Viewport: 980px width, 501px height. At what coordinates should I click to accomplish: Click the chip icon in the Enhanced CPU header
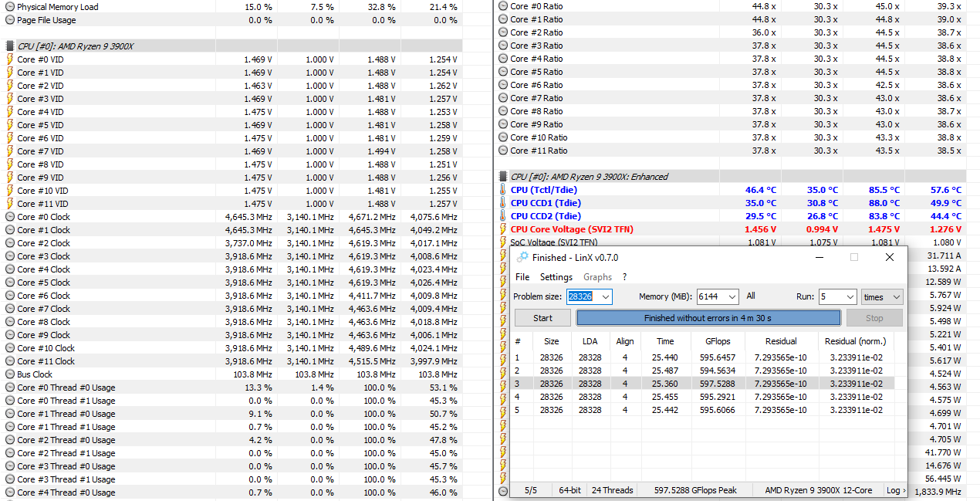pyautogui.click(x=503, y=177)
